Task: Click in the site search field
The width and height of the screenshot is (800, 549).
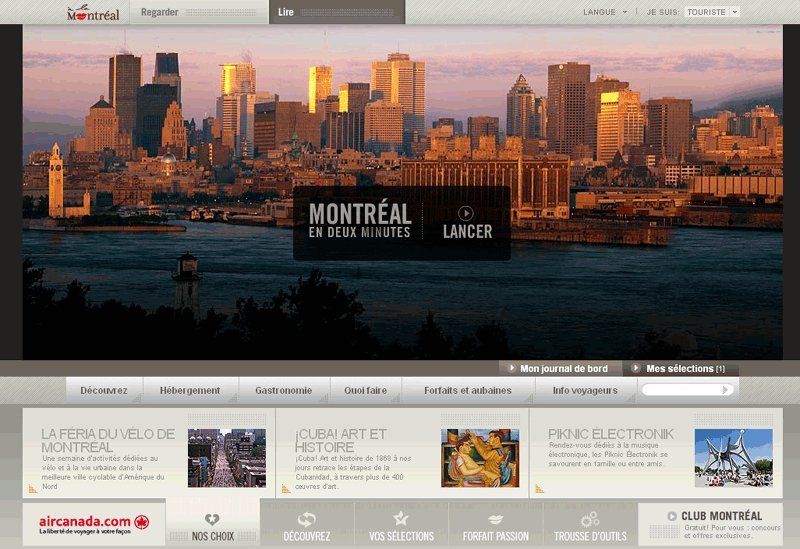Action: pyautogui.click(x=680, y=390)
